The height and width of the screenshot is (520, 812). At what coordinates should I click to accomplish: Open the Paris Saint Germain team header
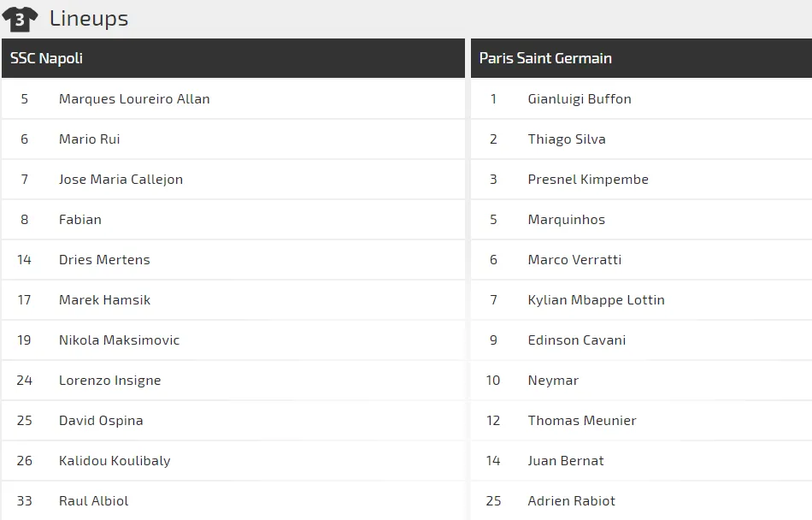pyautogui.click(x=641, y=58)
